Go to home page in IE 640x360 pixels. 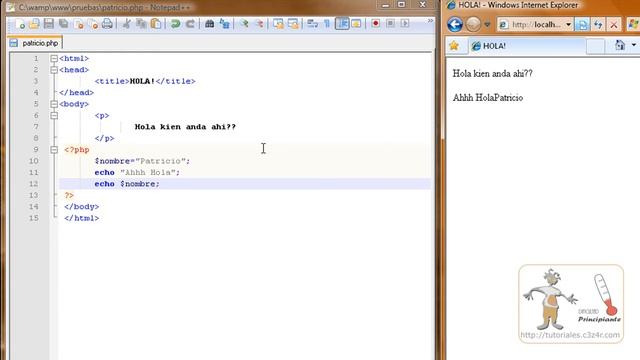tap(620, 45)
